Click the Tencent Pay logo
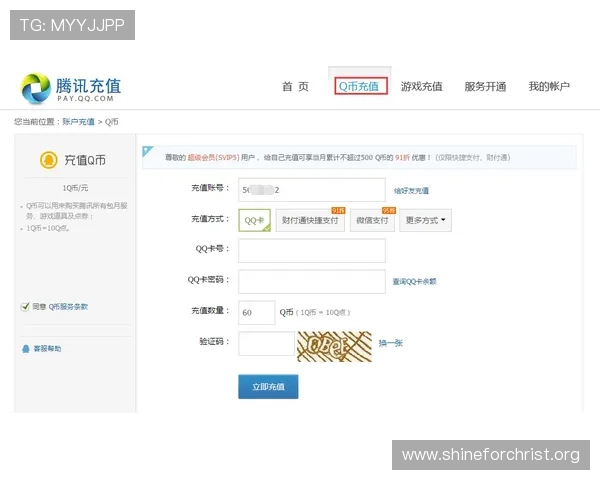This screenshot has height=480, width=600. click(71, 89)
